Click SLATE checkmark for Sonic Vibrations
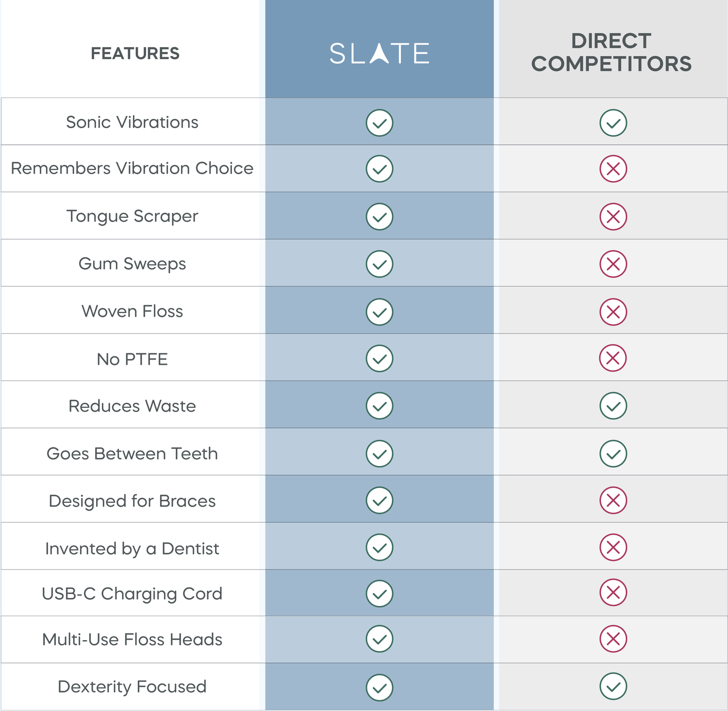728x711 pixels. point(379,123)
